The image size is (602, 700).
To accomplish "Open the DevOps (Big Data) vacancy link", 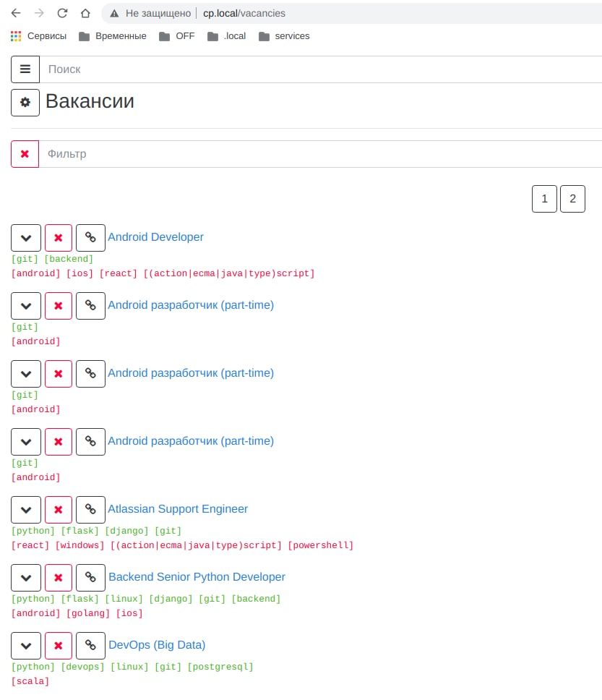I will coord(157,645).
